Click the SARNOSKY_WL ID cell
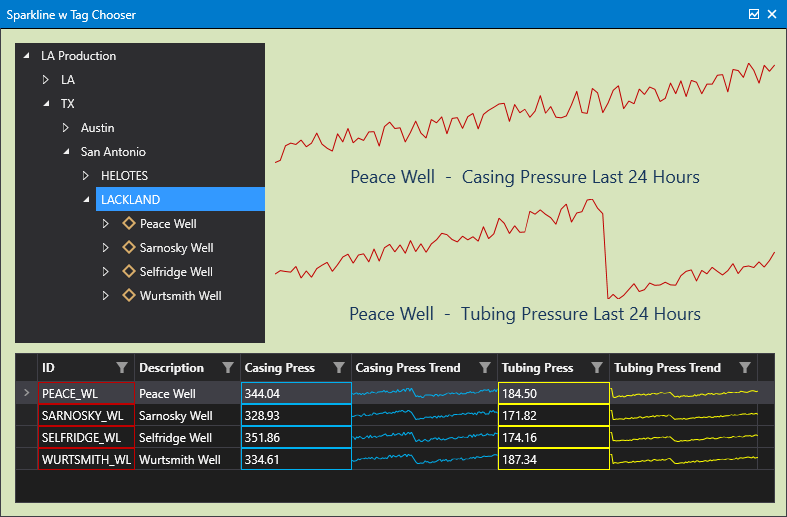 86,415
